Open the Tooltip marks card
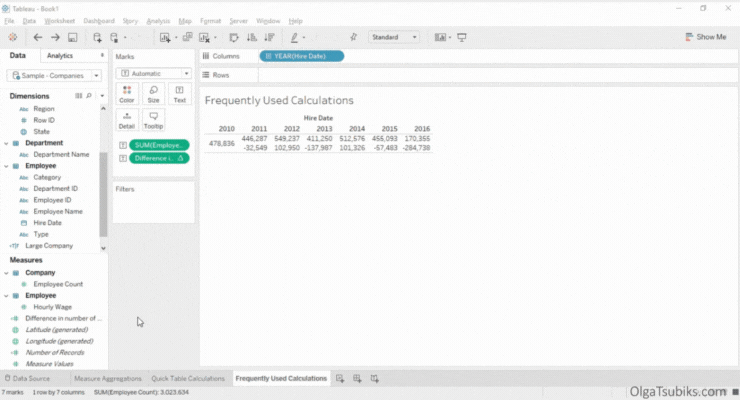The width and height of the screenshot is (740, 400). click(x=153, y=121)
